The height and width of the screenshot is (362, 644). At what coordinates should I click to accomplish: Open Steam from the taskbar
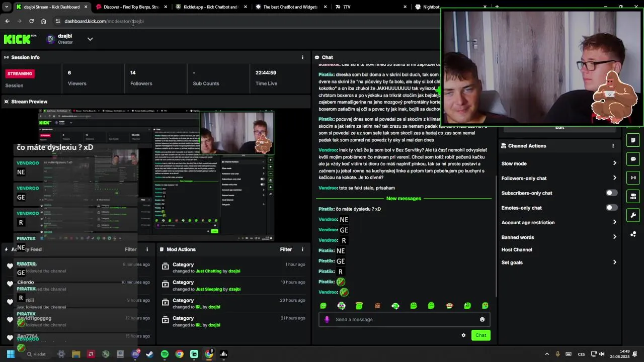[x=149, y=354]
